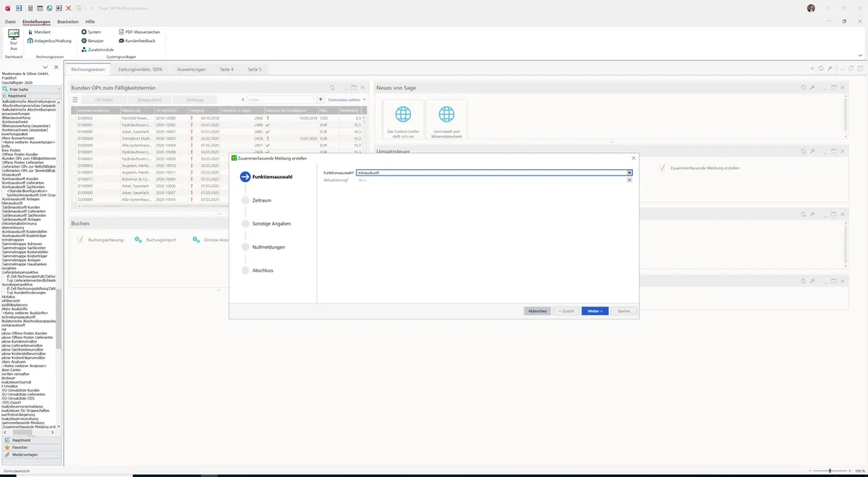Toggle the Dashboard Ein/Aus button

click(x=14, y=40)
